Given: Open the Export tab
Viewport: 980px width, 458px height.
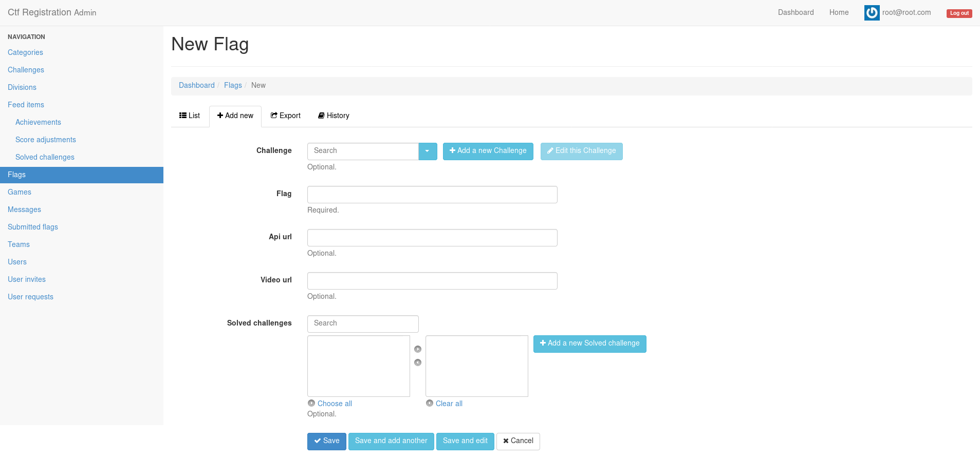Looking at the screenshot, I should [286, 116].
